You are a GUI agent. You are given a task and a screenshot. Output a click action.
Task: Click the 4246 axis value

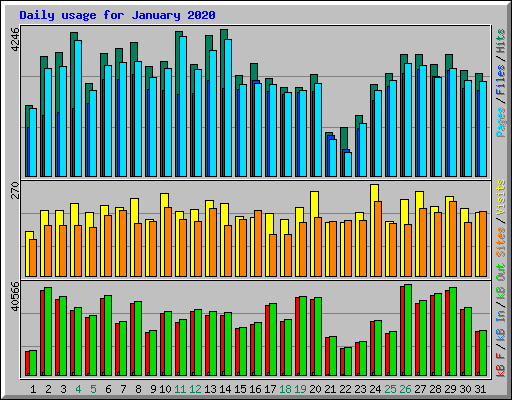pos(15,39)
